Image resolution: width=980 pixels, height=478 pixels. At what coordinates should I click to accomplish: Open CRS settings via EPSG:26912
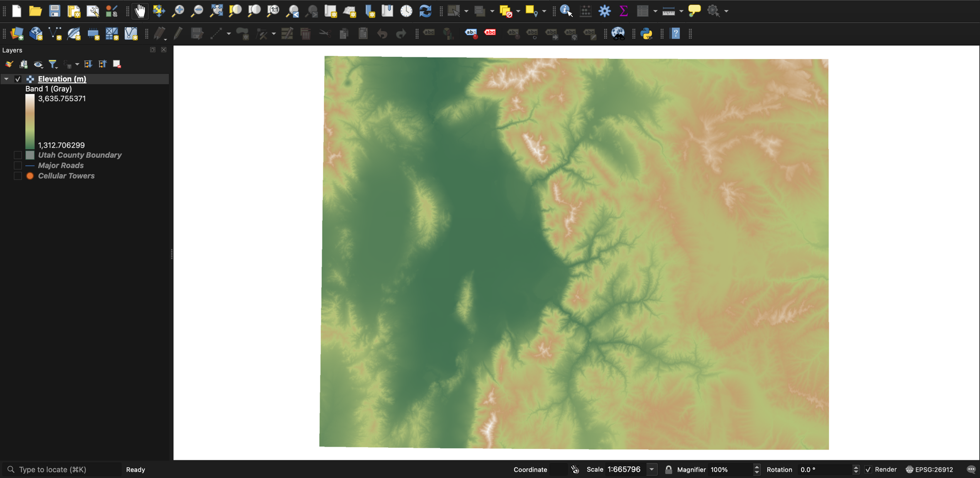[929, 470]
